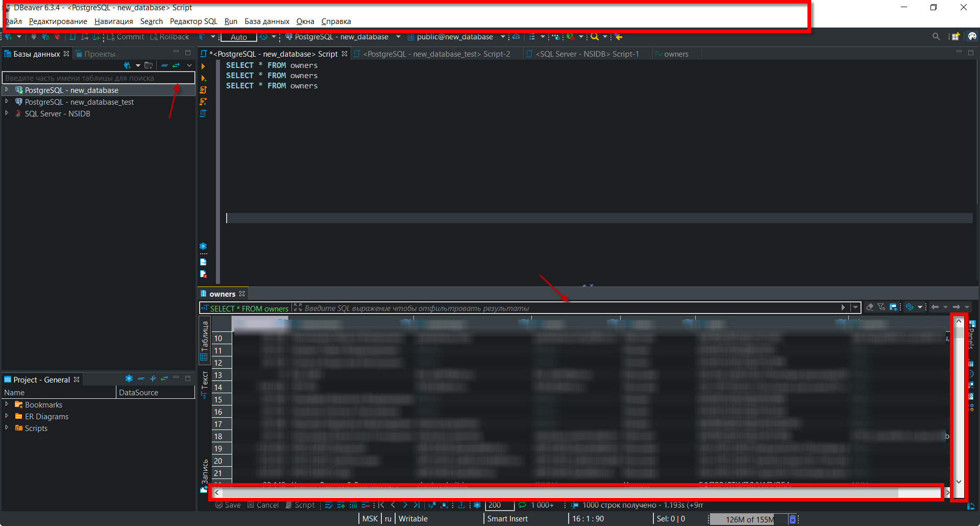The width and height of the screenshot is (980, 526).
Task: Click the Configure gear icon in Project panel
Action: [129, 378]
